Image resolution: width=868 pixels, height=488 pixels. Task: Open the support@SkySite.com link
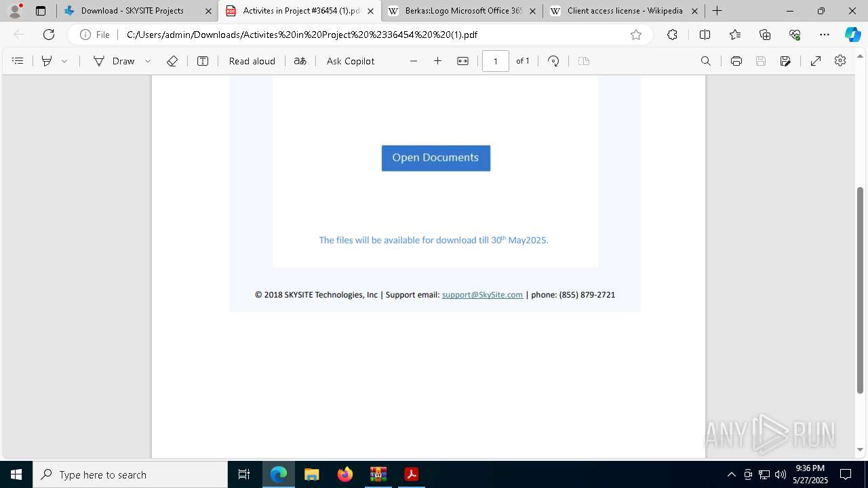pos(482,295)
